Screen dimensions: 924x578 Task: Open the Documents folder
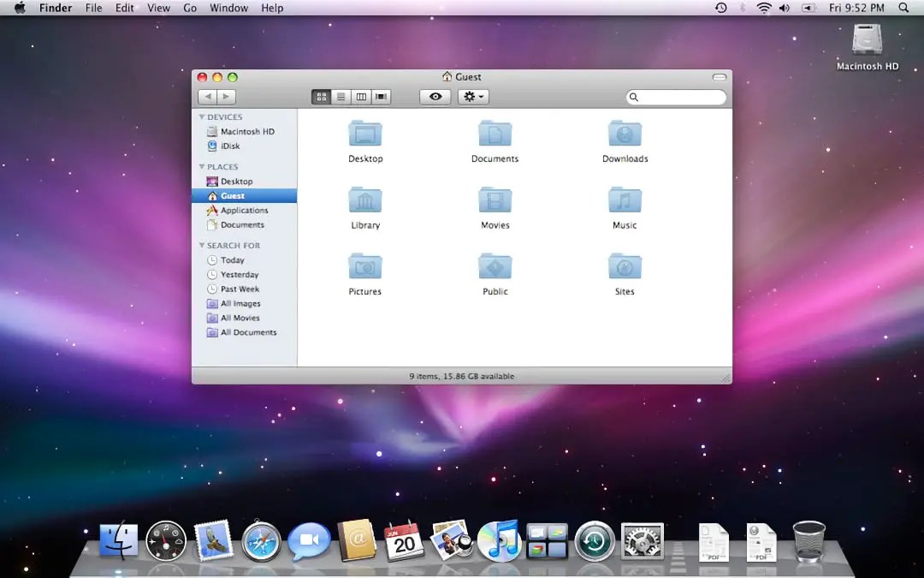tap(495, 135)
